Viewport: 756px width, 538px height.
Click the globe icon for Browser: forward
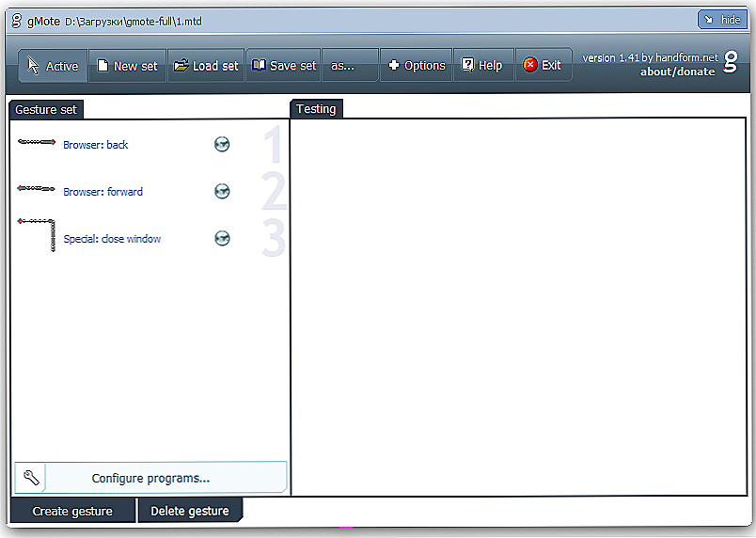pyautogui.click(x=222, y=191)
